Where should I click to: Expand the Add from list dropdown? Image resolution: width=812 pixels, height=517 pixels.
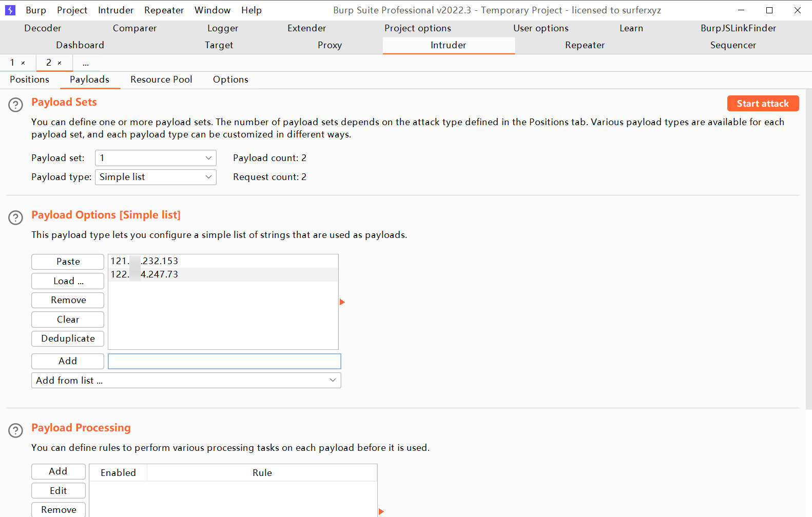[x=186, y=381]
